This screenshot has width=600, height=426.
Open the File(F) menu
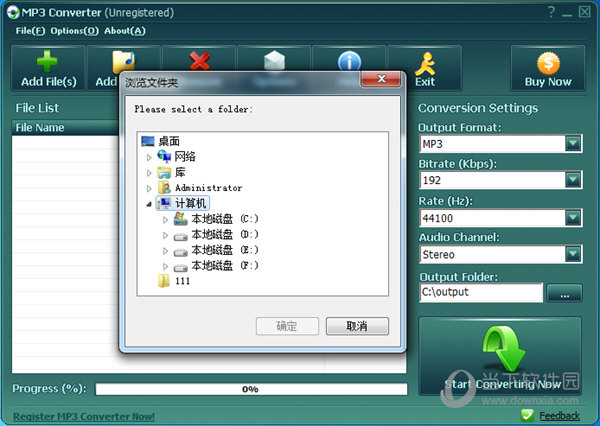[30, 31]
